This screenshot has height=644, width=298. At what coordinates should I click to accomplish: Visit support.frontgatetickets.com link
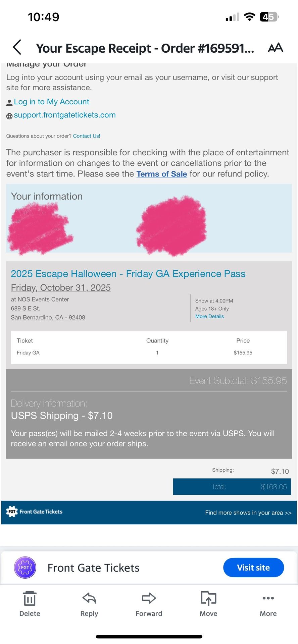tap(64, 115)
